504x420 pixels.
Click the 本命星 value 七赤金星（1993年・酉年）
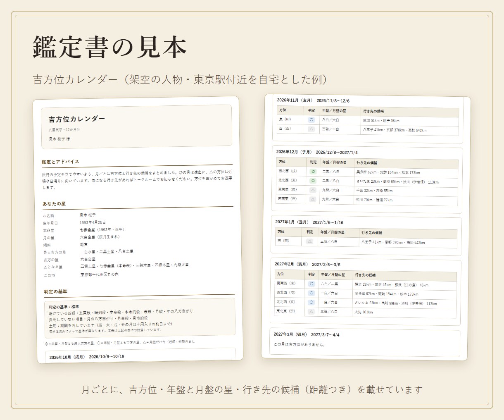pos(102,229)
